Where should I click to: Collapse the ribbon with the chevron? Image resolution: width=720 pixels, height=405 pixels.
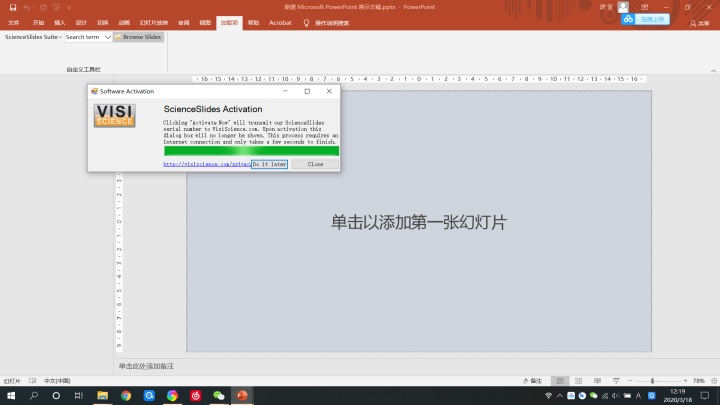click(713, 71)
